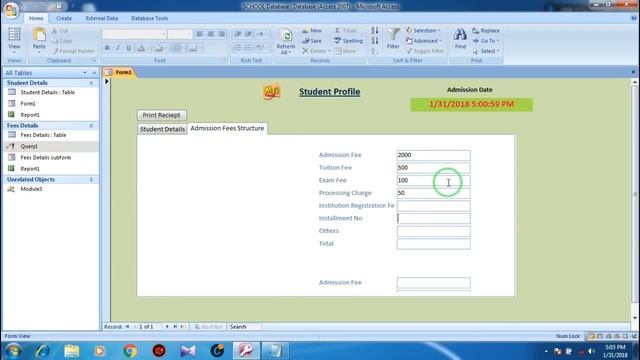
Task: Select Form1 in navigation pane
Action: pos(28,104)
